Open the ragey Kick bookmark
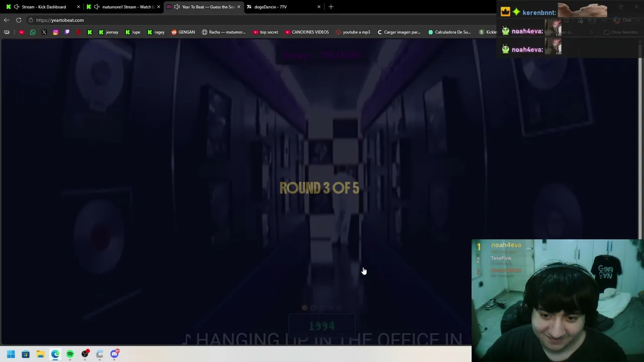Screen dimensions: 644x362 coord(155,32)
